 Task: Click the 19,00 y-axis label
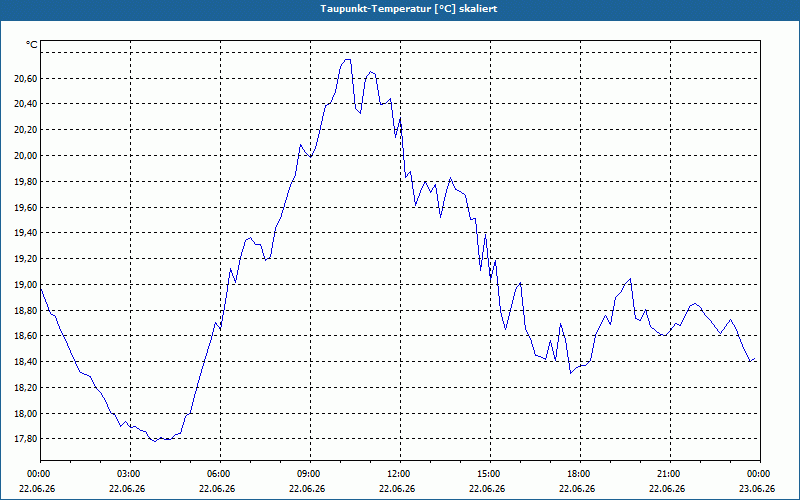point(26,285)
